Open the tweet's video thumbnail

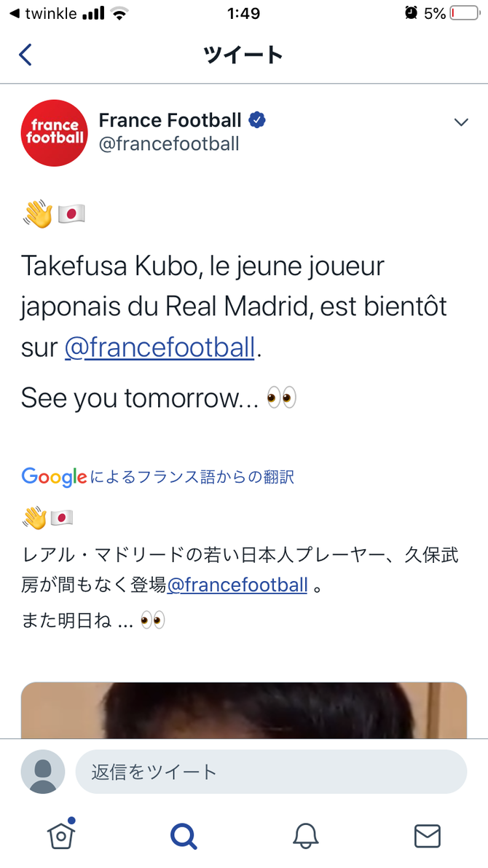point(244,710)
